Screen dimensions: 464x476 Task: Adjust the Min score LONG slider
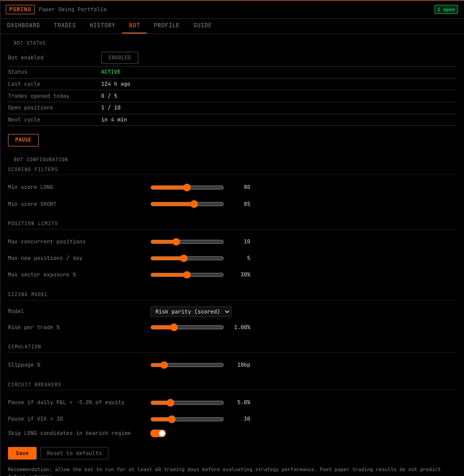187,187
